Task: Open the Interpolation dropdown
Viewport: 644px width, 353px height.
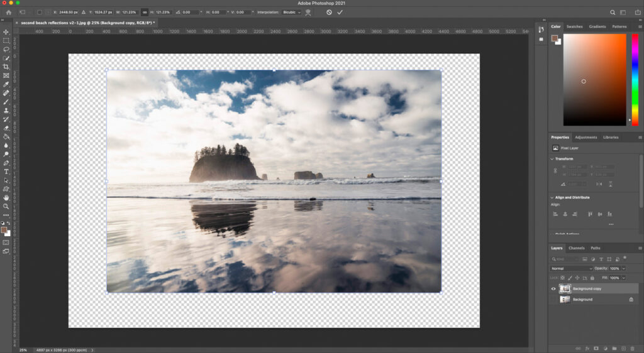Action: (292, 13)
